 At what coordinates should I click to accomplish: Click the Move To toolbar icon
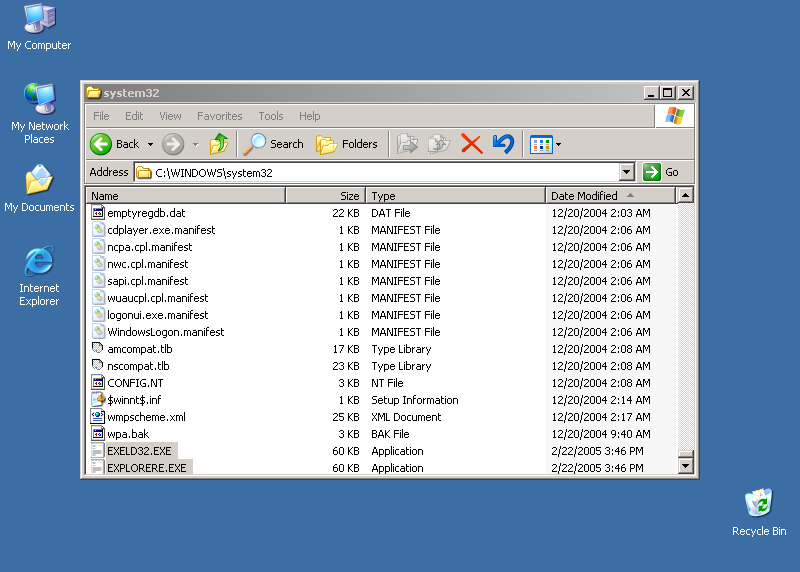tap(407, 144)
